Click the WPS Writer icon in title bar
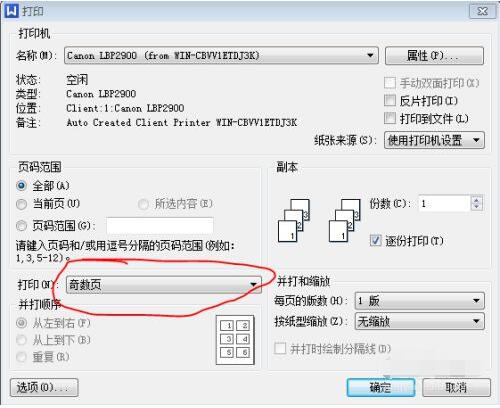The image size is (500, 408). click(11, 11)
